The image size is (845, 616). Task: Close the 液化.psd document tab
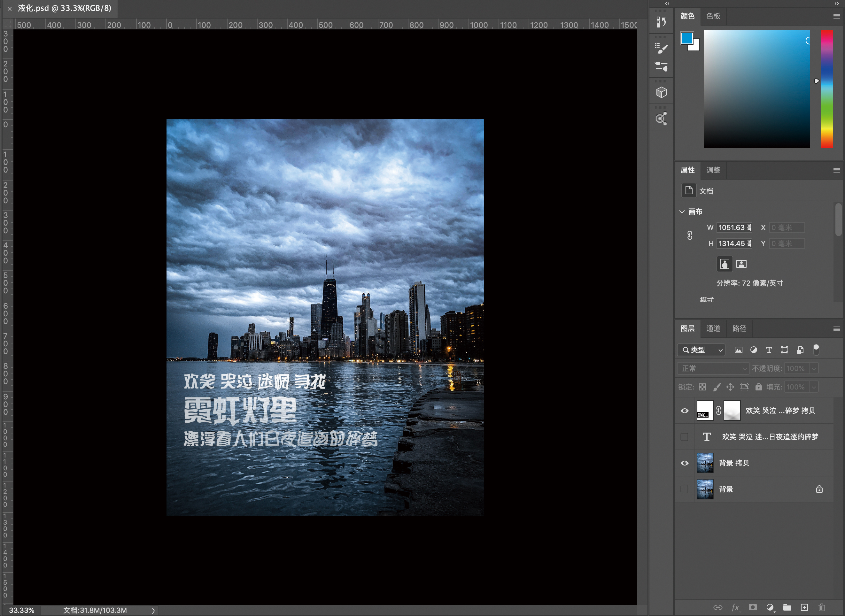(9, 9)
